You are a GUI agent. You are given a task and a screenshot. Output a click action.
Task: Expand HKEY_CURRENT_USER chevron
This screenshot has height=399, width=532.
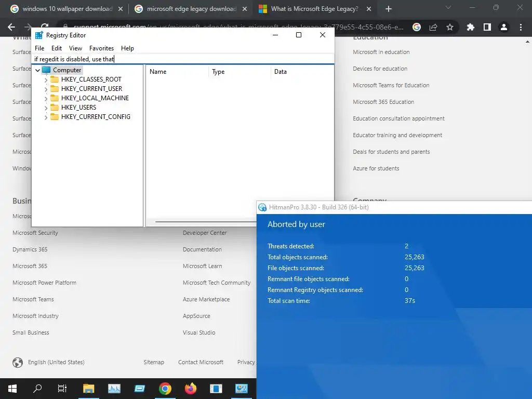coord(46,89)
